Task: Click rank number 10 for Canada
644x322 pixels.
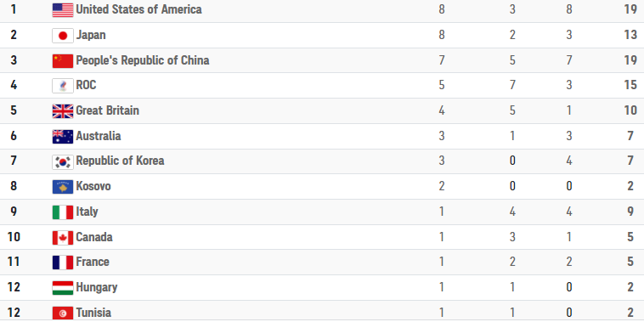Action: tap(14, 237)
